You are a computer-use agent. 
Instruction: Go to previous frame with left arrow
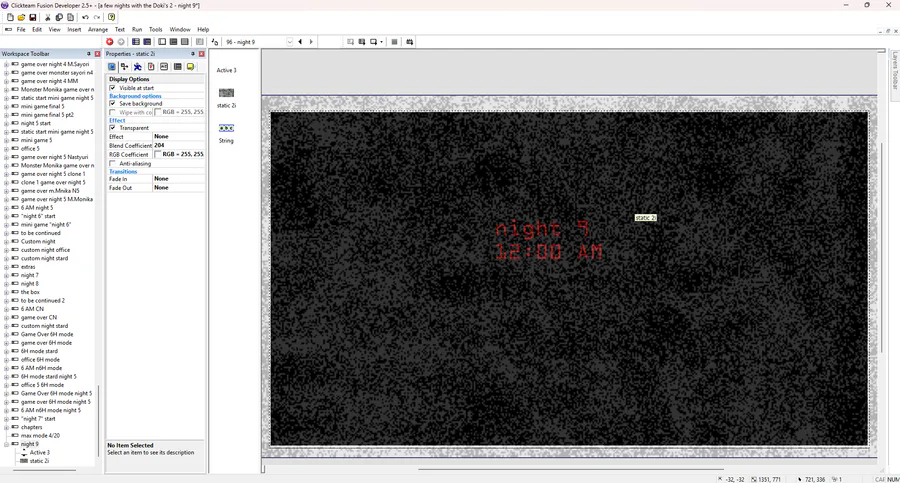(300, 42)
